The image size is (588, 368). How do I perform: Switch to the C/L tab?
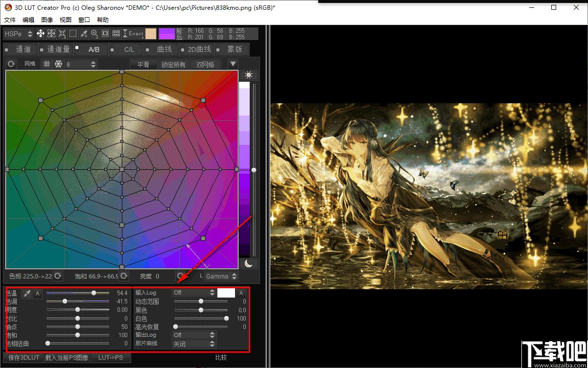tap(126, 49)
